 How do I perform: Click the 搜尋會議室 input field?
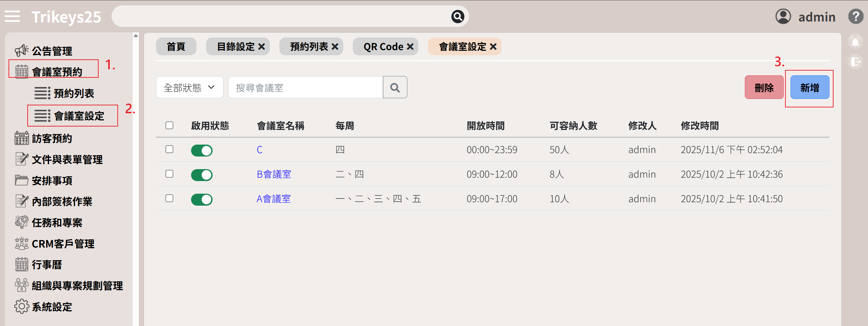pyautogui.click(x=305, y=88)
